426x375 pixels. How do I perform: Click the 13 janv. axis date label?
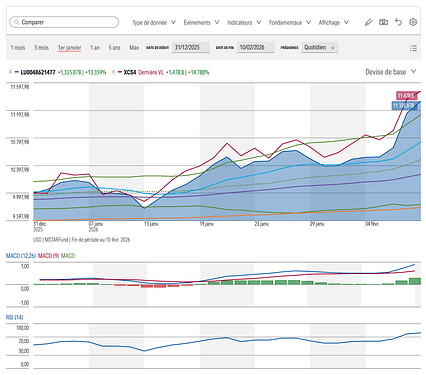coord(151,224)
